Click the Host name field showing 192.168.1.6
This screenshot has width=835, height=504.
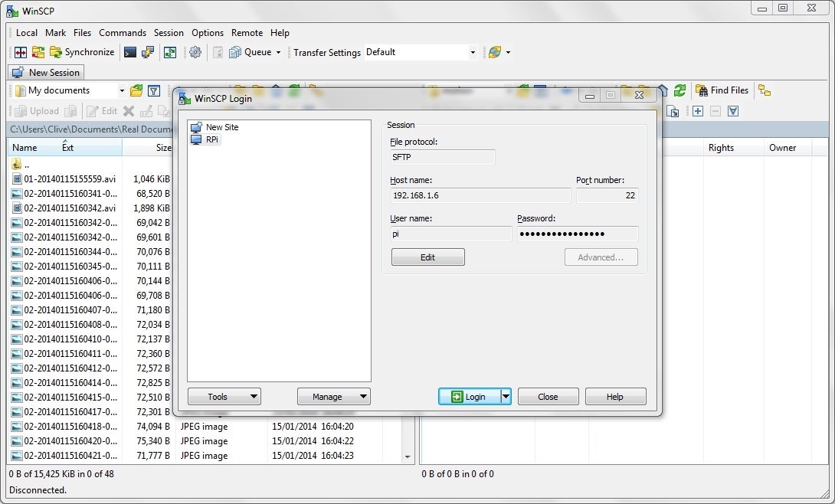pyautogui.click(x=480, y=195)
